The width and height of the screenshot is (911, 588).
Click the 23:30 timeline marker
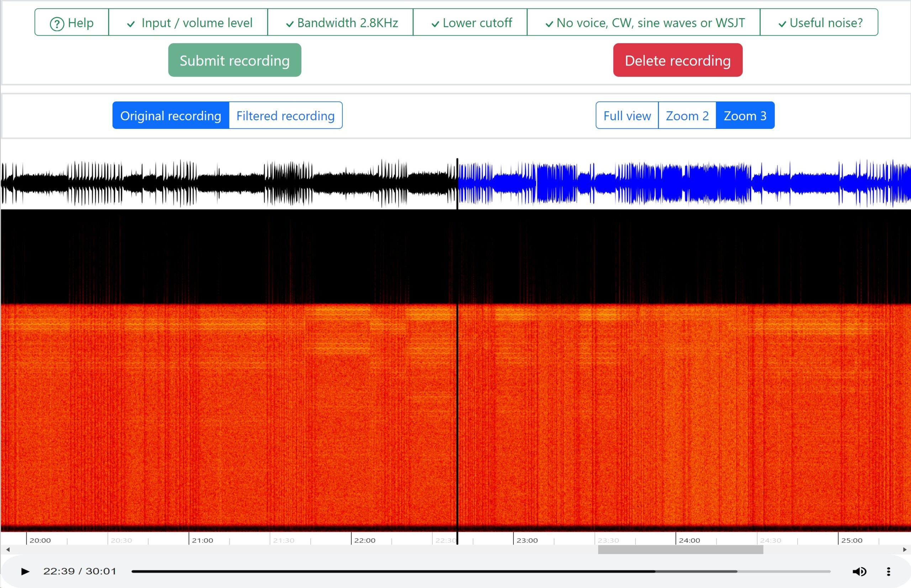point(609,540)
